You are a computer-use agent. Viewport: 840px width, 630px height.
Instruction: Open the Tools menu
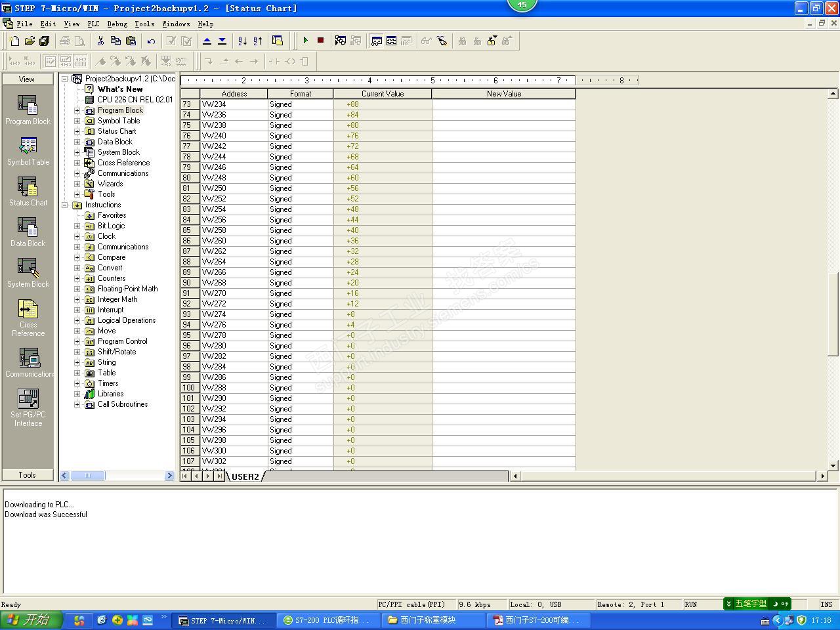[144, 24]
